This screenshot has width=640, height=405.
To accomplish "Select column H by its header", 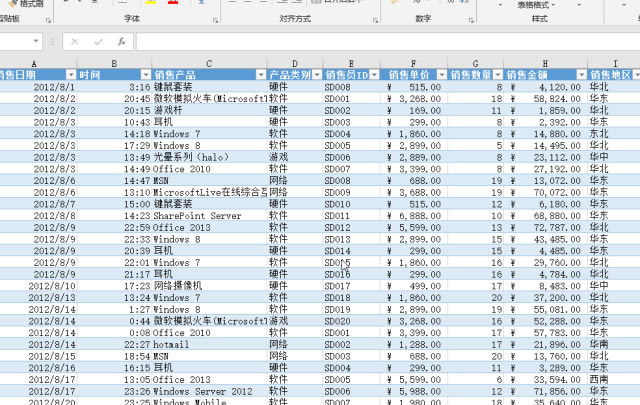I will (544, 63).
